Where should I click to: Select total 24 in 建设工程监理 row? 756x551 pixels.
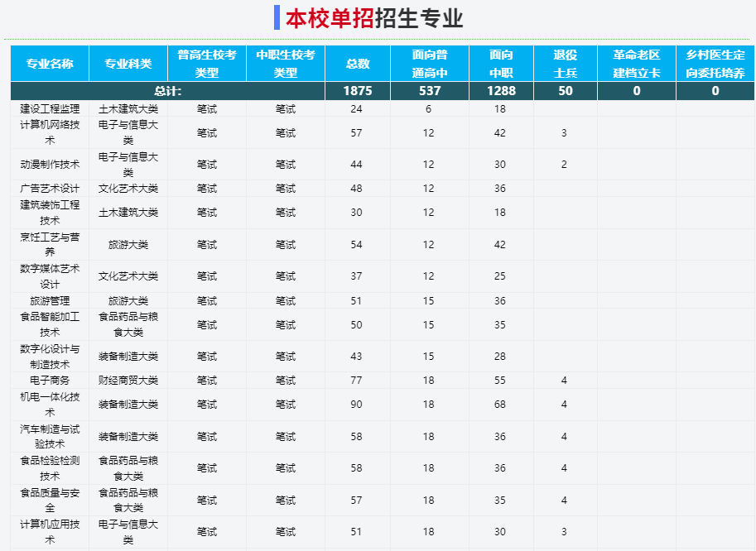click(x=356, y=109)
